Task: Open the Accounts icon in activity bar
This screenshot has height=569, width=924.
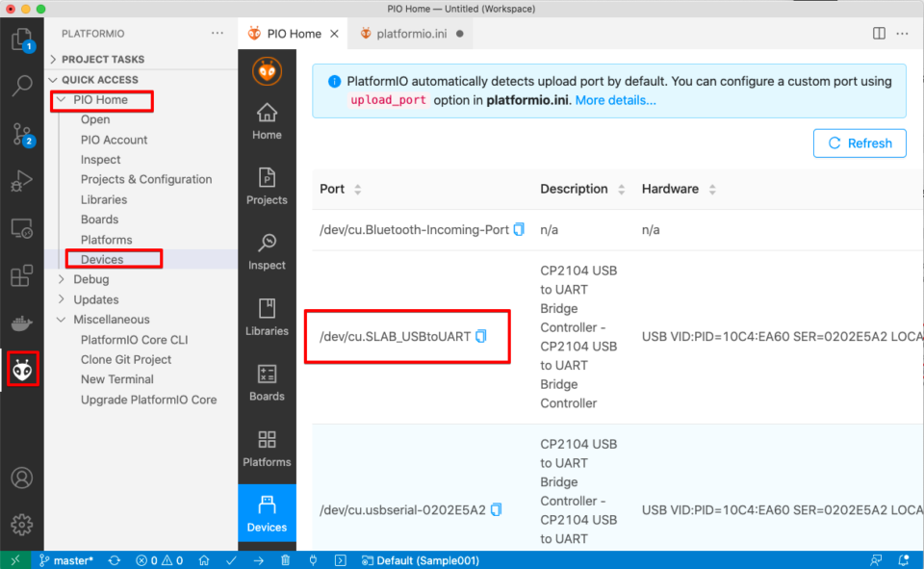Action: pyautogui.click(x=22, y=478)
